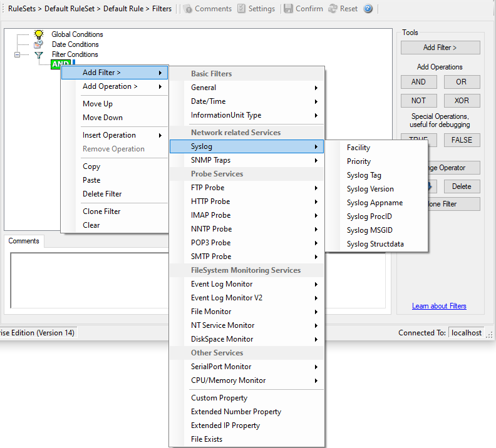Image resolution: width=496 pixels, height=448 pixels.
Task: Open the Learn about Filters link
Action: [x=439, y=306]
